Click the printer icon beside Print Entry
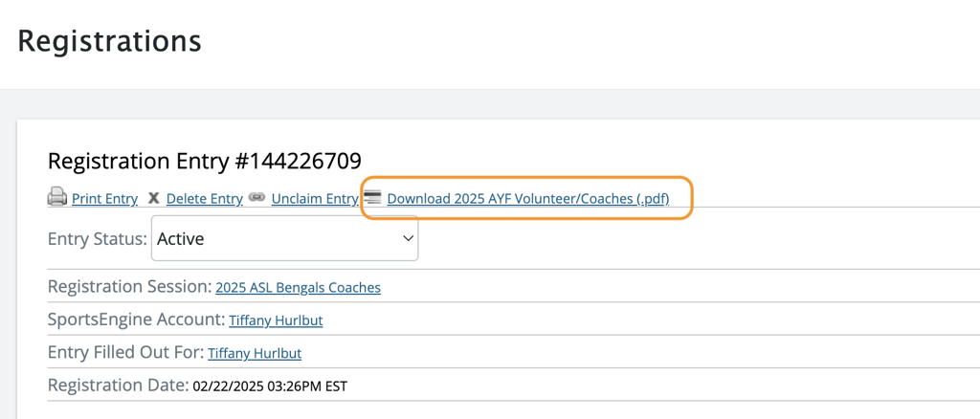This screenshot has width=980, height=419. pos(57,198)
